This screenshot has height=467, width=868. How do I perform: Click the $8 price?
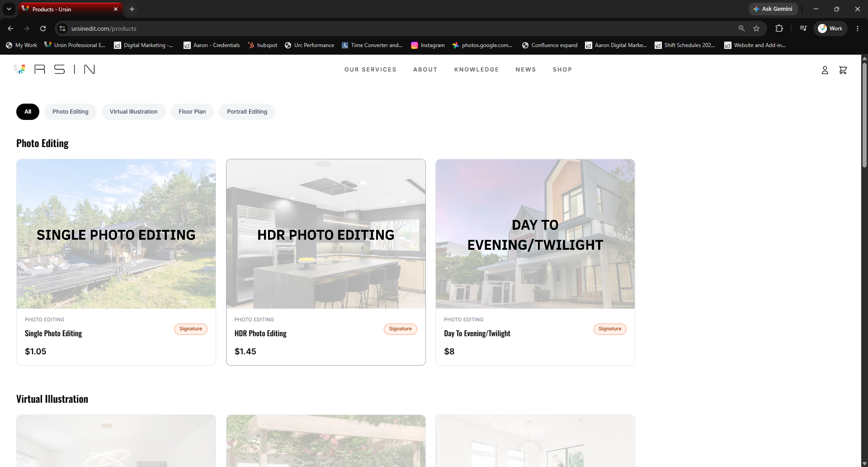coord(449,352)
